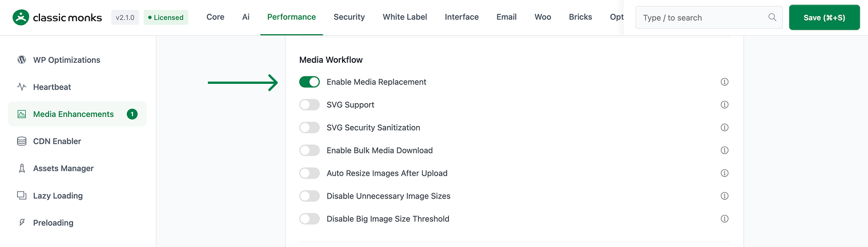Click the 'Media Workflow' section heading
Screen dimensions: 868x247
point(331,59)
